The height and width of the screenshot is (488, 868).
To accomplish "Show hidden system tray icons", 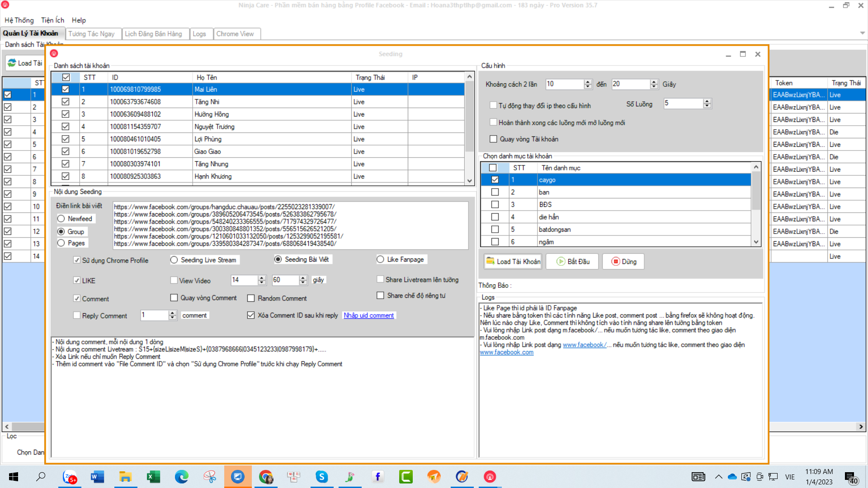I will pos(718,477).
